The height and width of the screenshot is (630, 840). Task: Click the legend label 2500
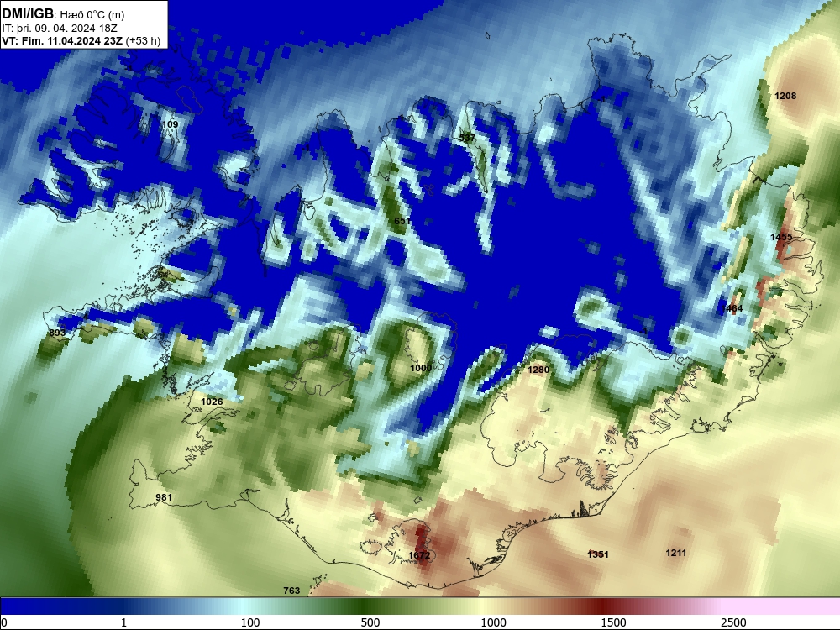(x=733, y=622)
